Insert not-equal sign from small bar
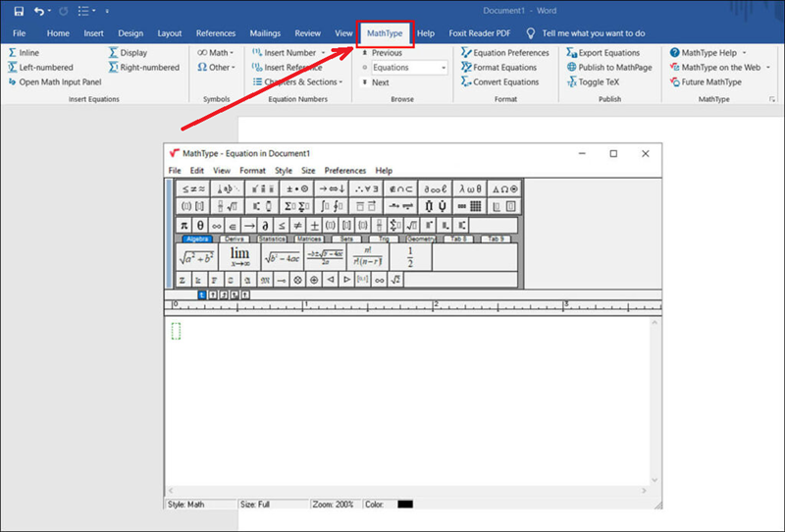 298,226
